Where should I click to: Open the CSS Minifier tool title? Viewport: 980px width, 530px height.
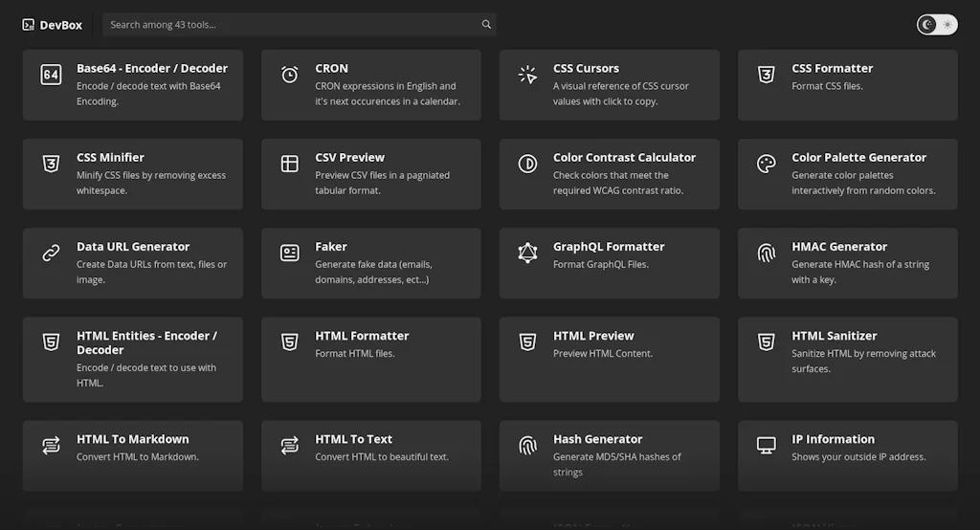110,158
